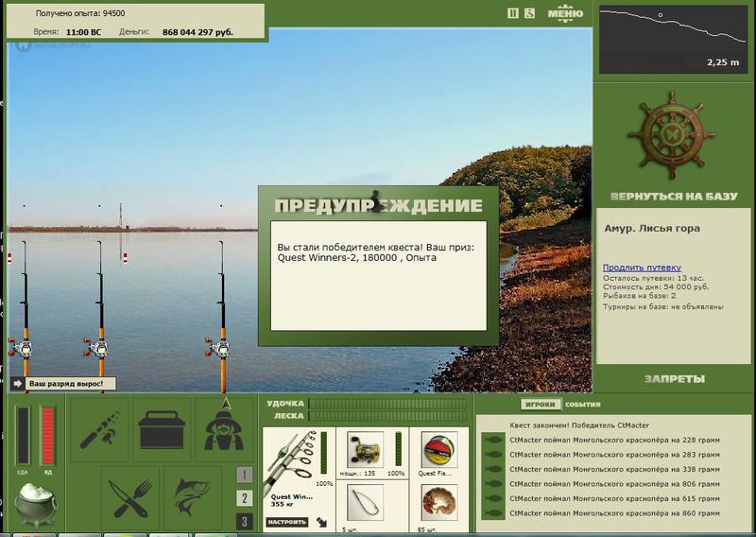Select the 228 грамм catch event row

coord(614,440)
